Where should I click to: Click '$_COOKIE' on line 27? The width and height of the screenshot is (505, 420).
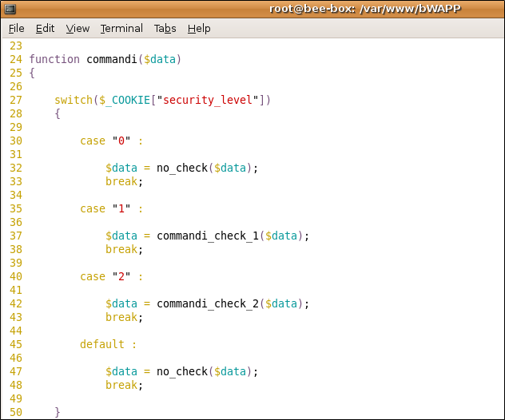(125, 100)
